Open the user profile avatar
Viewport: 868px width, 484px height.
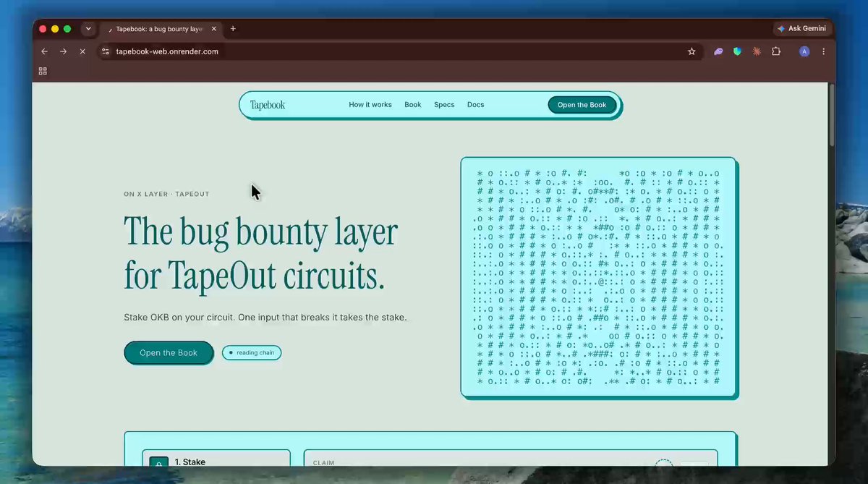pos(804,51)
